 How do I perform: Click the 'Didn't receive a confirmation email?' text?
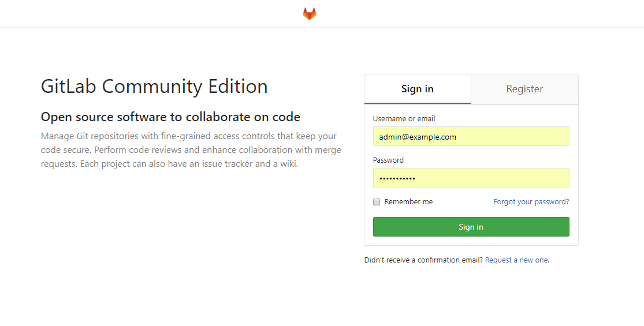pos(423,260)
